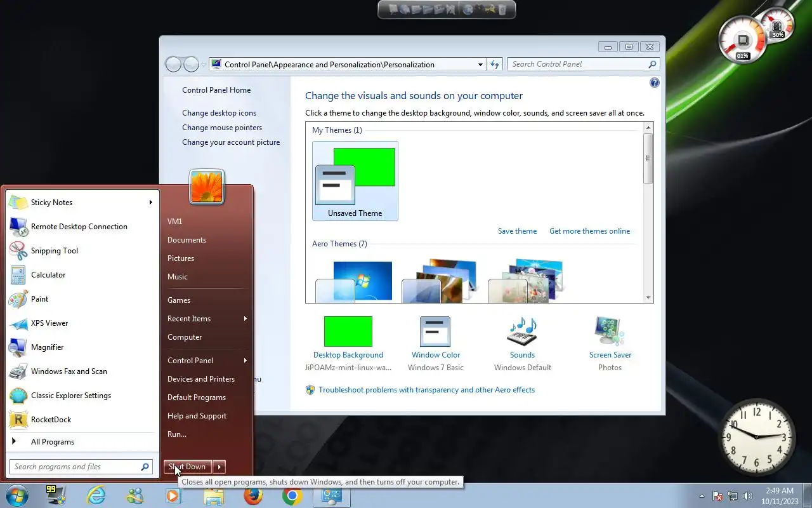Open Internet Explorer from taskbar

[96, 495]
